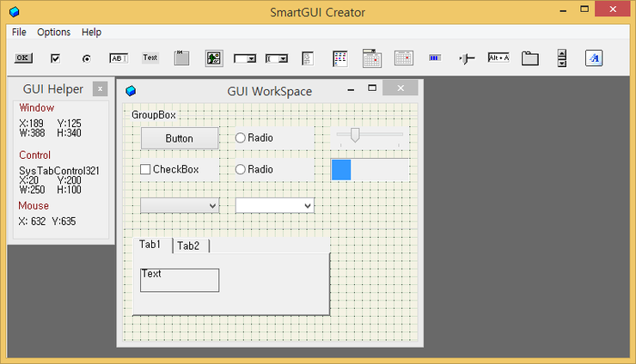636x364 pixels.
Task: Select the GroupBox control tool
Action: click(181, 58)
